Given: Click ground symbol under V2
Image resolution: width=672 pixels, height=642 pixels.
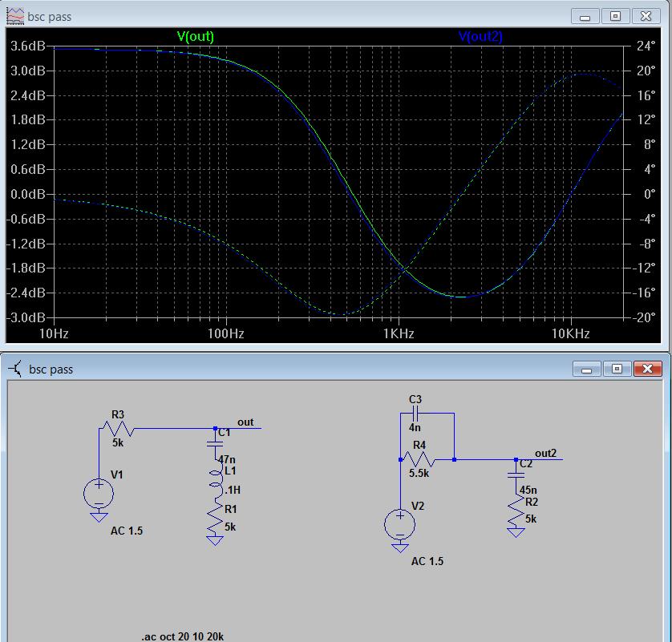Looking at the screenshot, I should pyautogui.click(x=400, y=547).
